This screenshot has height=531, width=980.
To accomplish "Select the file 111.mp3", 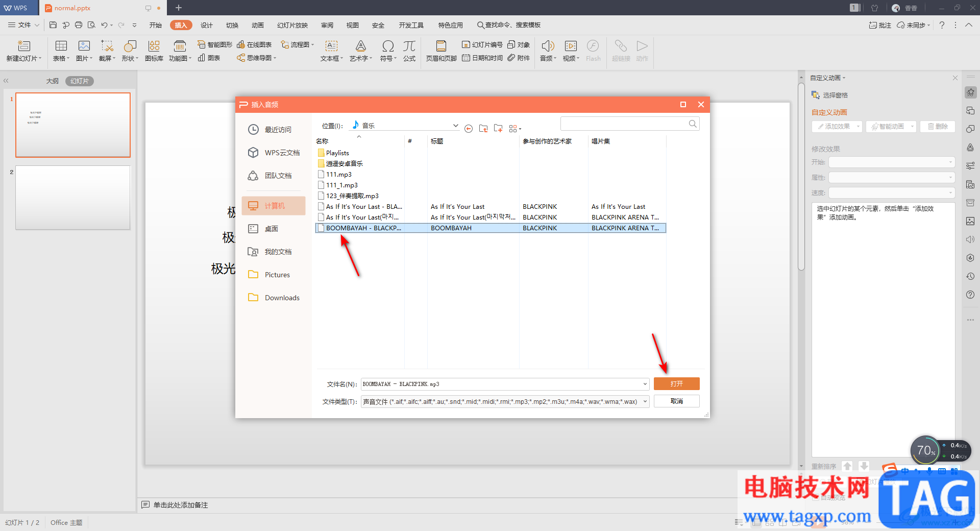I will coord(338,175).
